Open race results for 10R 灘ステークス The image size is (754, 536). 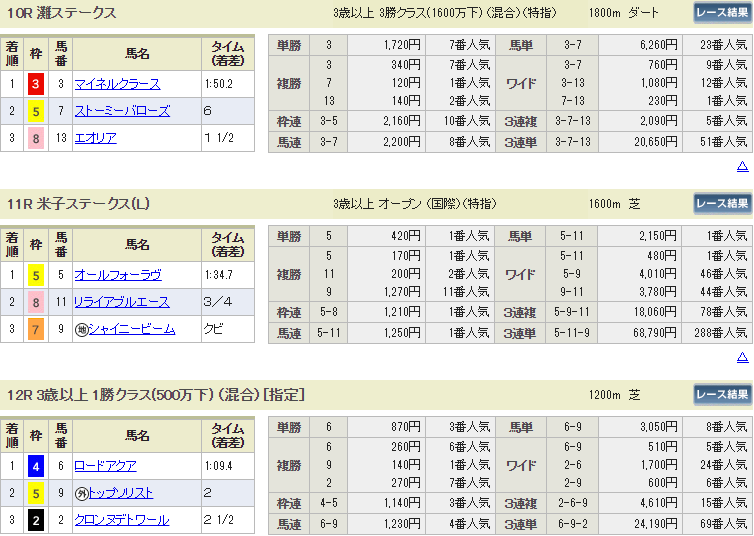point(722,13)
